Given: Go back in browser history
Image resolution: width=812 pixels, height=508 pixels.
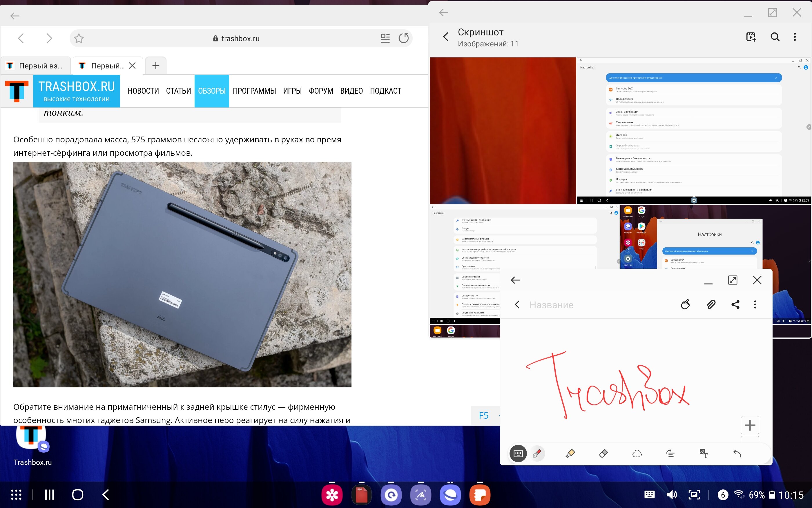Looking at the screenshot, I should (21, 38).
